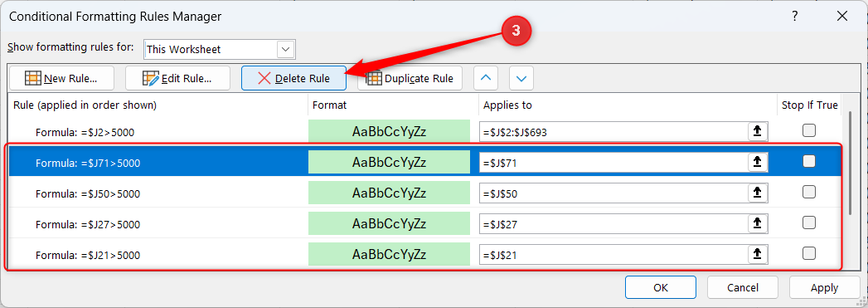
Task: Click the =$J$27 applies-to field
Action: point(613,224)
